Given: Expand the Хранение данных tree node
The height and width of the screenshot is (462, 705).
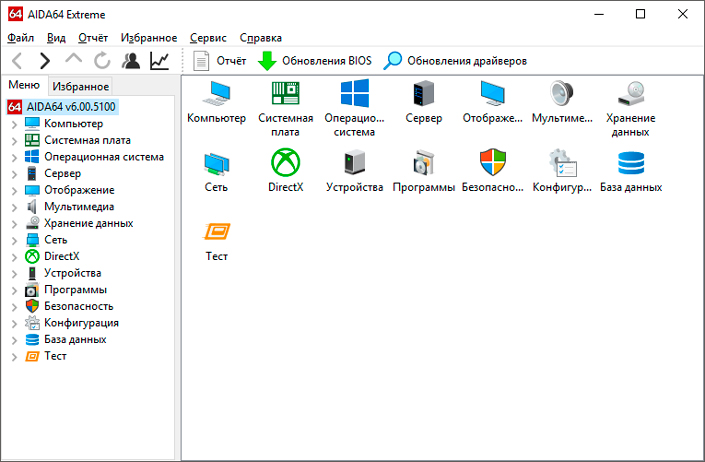Looking at the screenshot, I should [14, 224].
